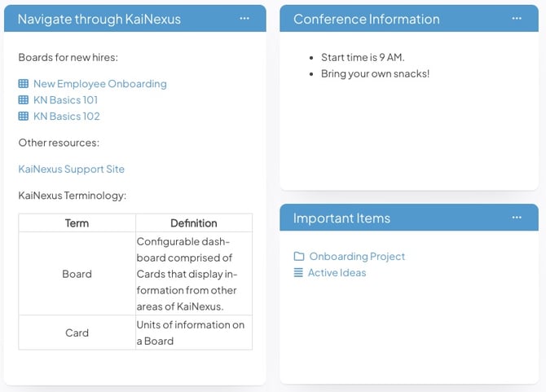View the Active Ideas list link
Screen dimensions: 546x392
tap(337, 273)
